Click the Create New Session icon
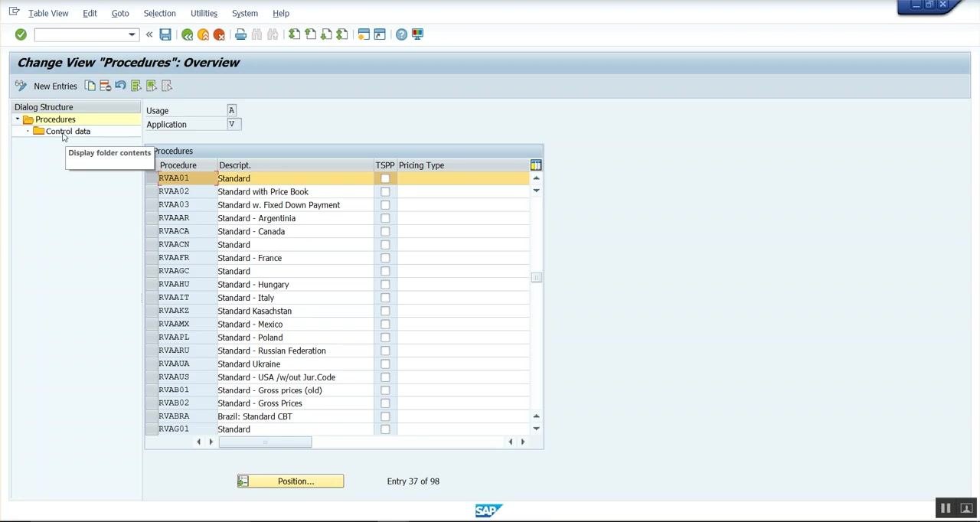This screenshot has height=522, width=980. point(364,34)
